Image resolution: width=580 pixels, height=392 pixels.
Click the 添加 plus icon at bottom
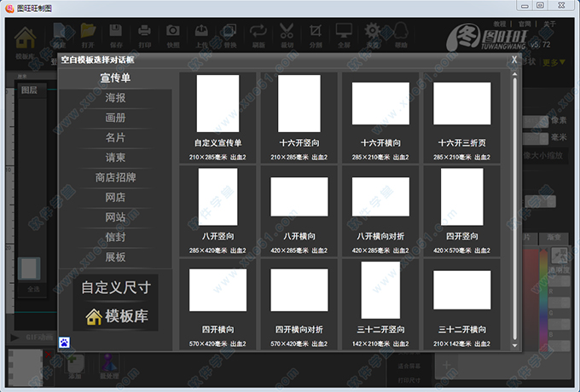coord(75,363)
